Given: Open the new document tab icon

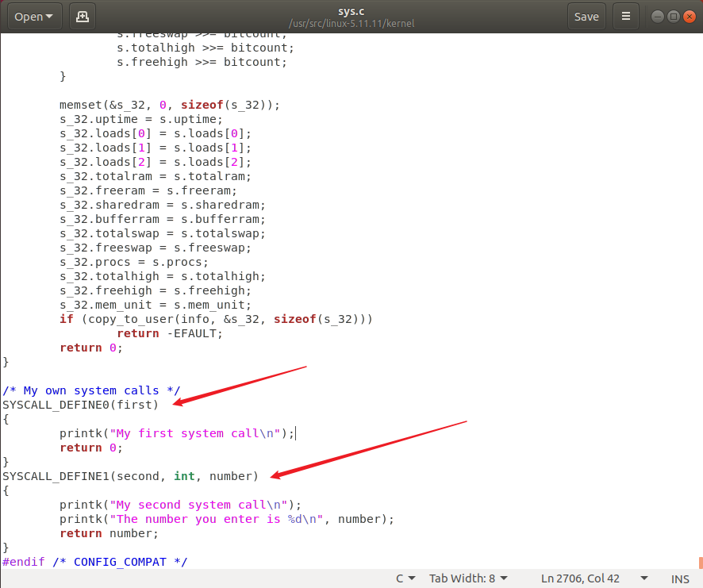Looking at the screenshot, I should tap(83, 17).
